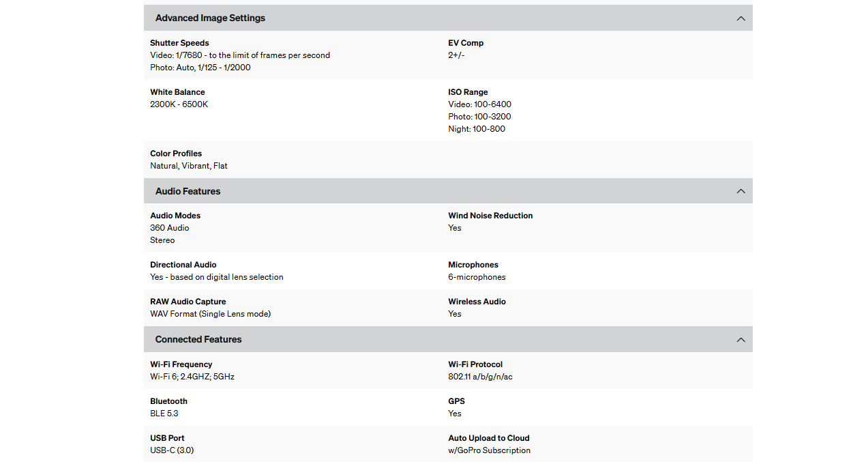Collapse Advanced Image Settings using its chevron
The image size is (868, 462).
coord(740,18)
